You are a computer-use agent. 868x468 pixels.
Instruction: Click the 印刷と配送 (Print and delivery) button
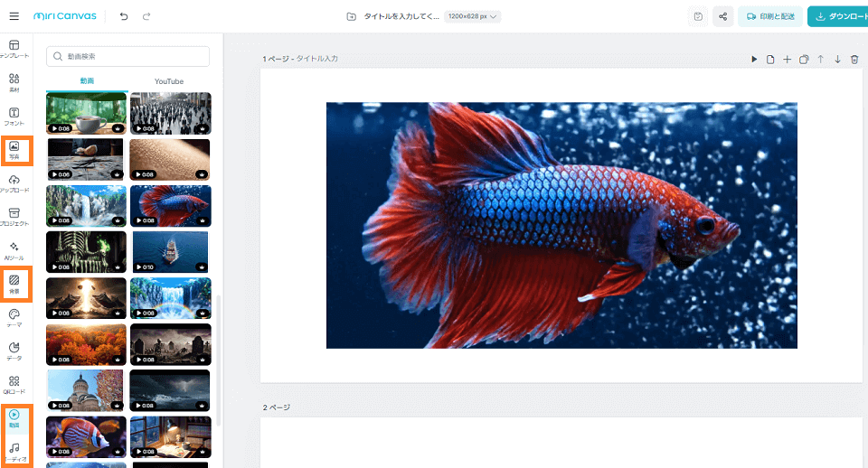tap(769, 16)
